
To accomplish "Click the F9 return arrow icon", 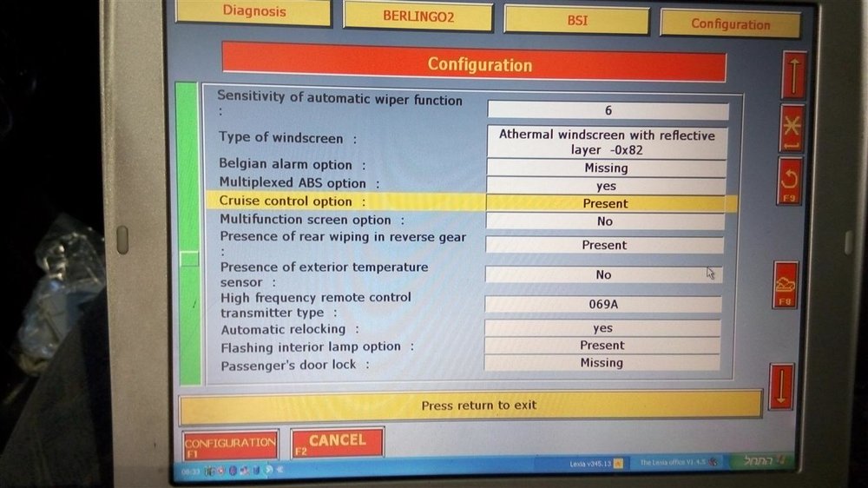I will [789, 181].
